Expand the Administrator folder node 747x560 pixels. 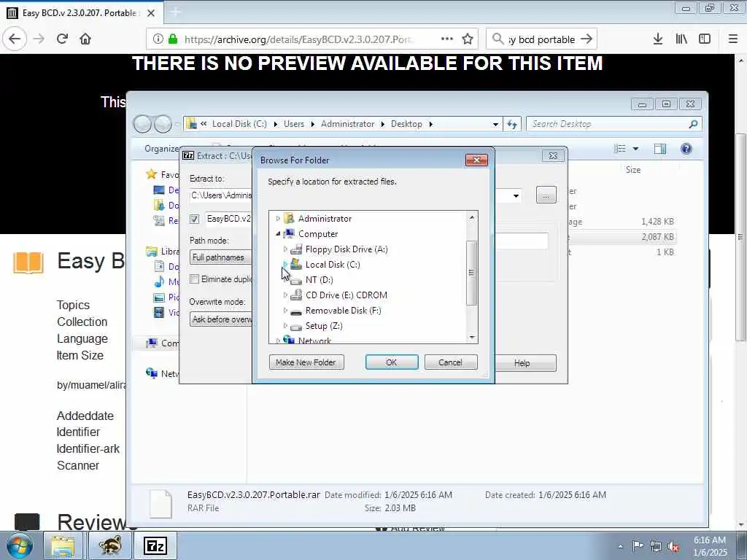[x=278, y=219]
